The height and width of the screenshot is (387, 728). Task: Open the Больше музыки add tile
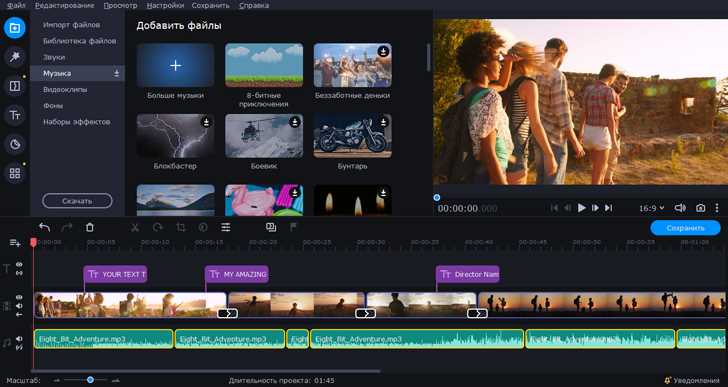point(176,65)
